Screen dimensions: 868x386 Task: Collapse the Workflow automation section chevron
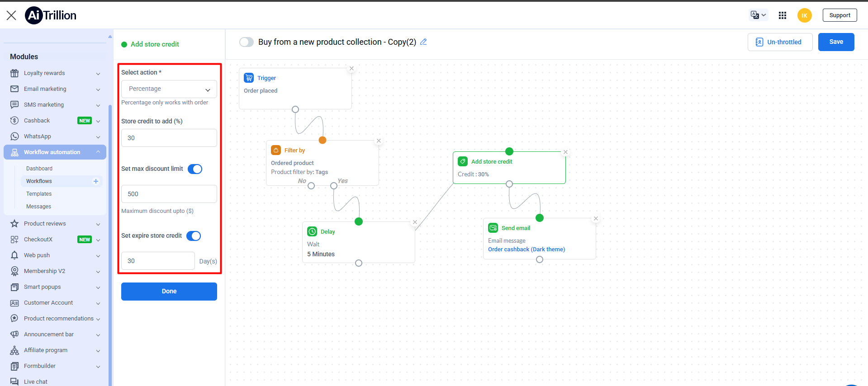click(98, 152)
